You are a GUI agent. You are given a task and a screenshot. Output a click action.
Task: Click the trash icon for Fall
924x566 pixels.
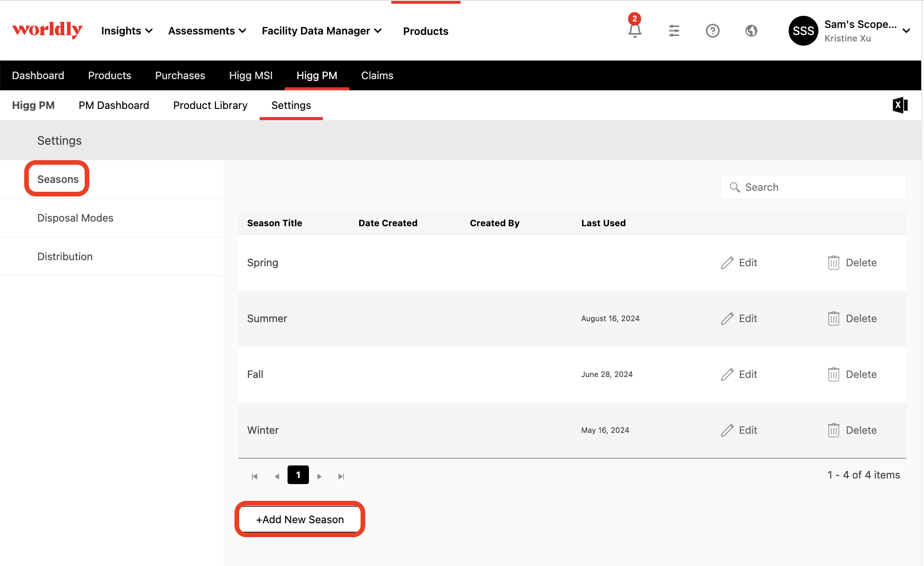click(x=833, y=374)
